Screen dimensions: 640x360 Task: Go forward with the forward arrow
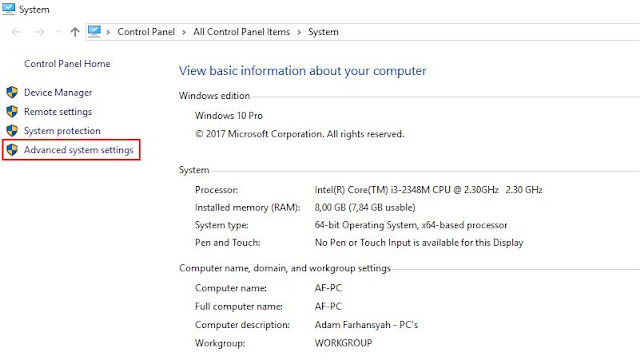tap(40, 32)
